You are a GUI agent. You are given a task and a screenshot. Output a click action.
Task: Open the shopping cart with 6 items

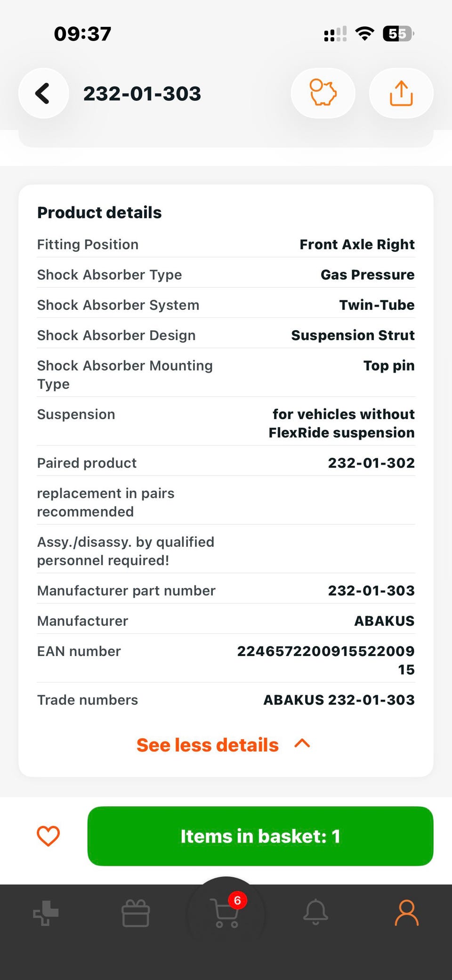pyautogui.click(x=226, y=913)
